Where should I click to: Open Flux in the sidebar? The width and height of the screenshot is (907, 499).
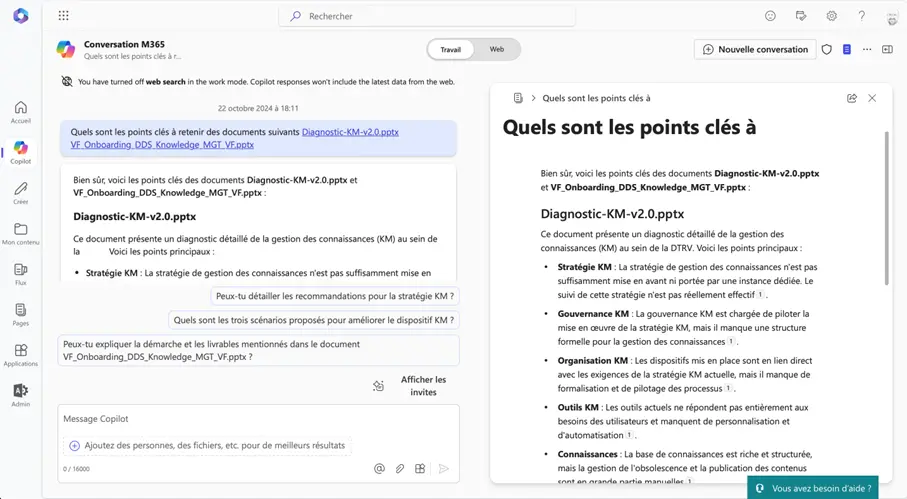(x=21, y=274)
